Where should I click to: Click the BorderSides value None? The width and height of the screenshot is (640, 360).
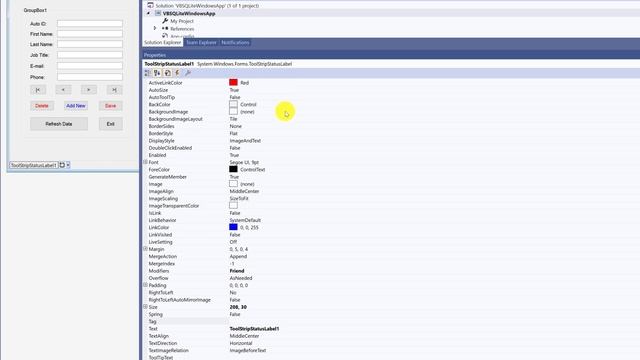[x=236, y=126]
